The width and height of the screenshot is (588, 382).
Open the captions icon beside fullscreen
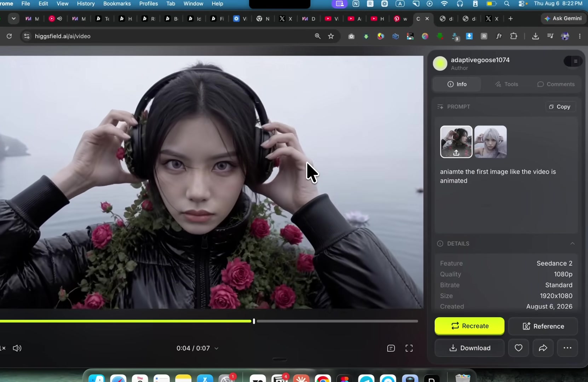(x=391, y=348)
